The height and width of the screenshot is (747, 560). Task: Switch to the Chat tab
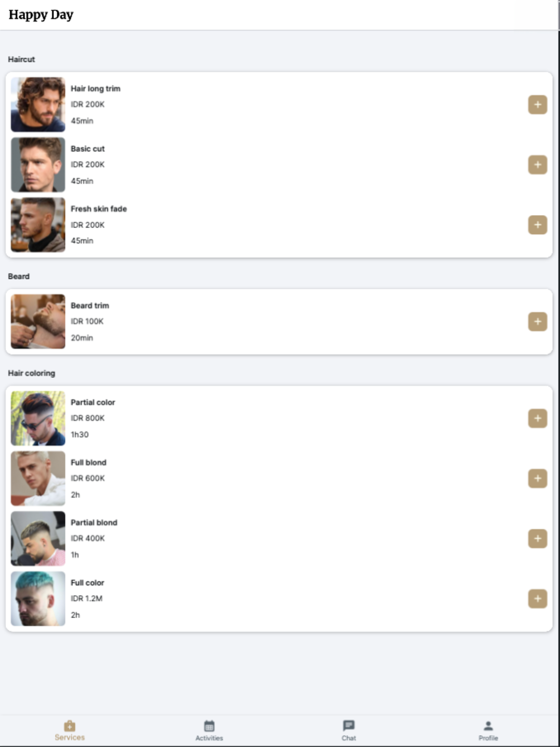click(349, 731)
